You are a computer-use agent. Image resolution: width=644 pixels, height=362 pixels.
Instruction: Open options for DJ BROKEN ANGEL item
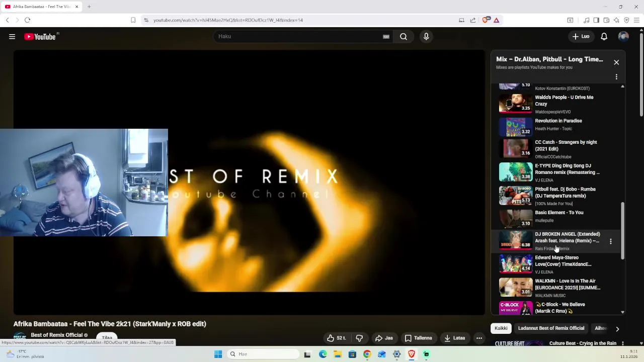pyautogui.click(x=611, y=241)
